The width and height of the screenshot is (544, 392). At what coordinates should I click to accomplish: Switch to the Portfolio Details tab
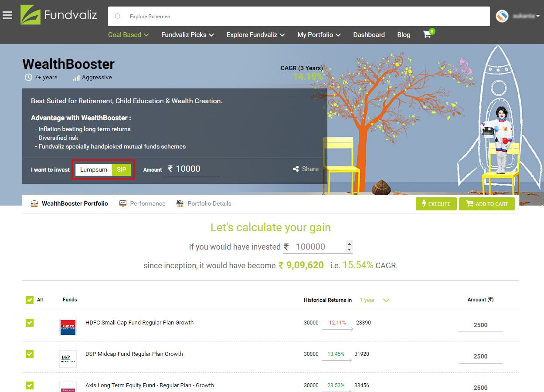click(204, 203)
